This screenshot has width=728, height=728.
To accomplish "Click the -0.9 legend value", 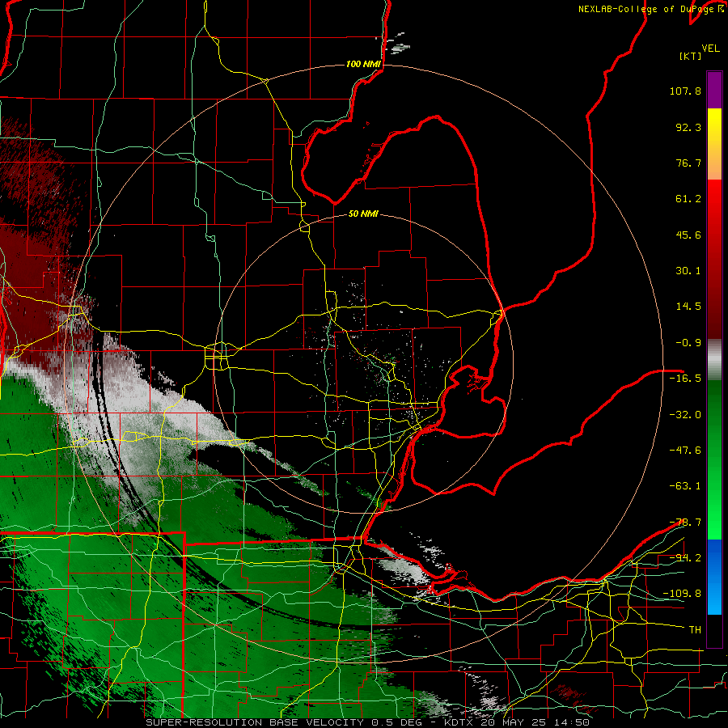I will point(688,343).
